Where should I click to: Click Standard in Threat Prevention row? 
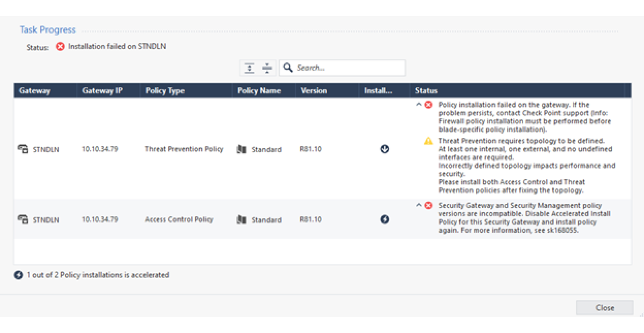(266, 150)
